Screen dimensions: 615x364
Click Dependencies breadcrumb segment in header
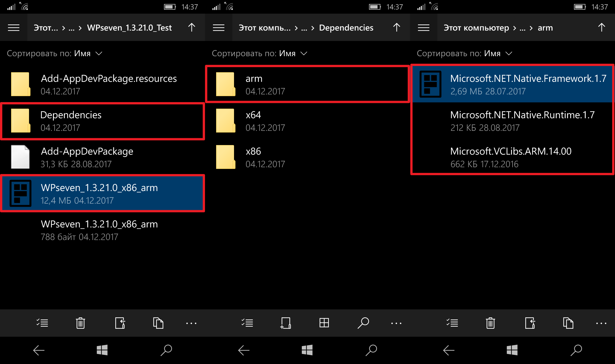tap(346, 28)
